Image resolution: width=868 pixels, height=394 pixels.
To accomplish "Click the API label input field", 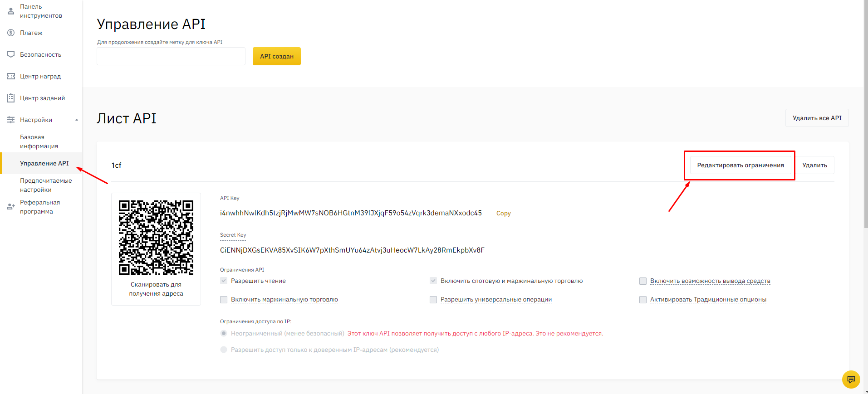I will [x=171, y=56].
